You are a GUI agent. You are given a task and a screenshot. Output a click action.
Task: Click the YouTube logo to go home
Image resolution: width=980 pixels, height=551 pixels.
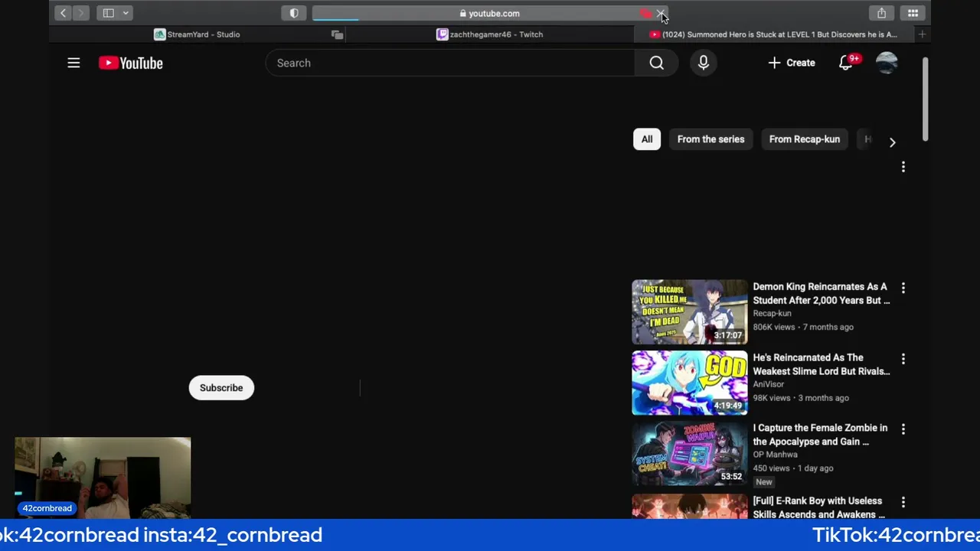coord(131,63)
